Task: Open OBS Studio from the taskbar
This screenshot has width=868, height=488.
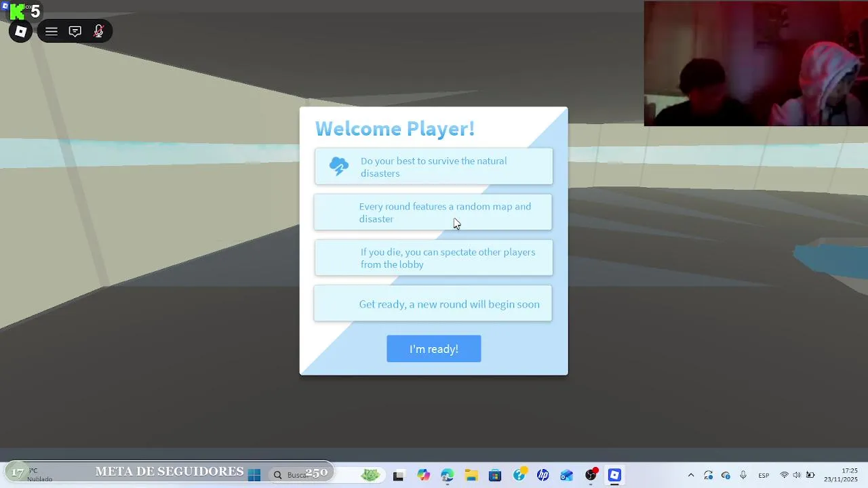Action: pyautogui.click(x=591, y=475)
